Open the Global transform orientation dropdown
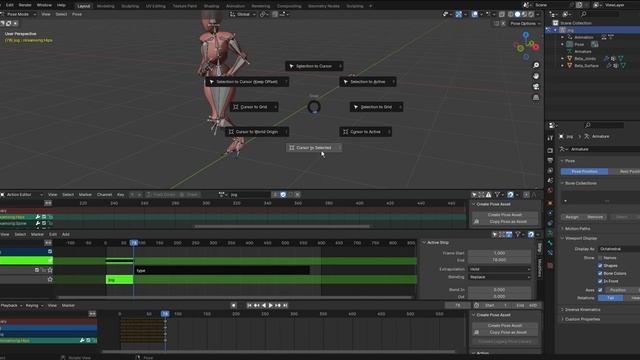Viewport: 640px width, 360px height. 243,14
